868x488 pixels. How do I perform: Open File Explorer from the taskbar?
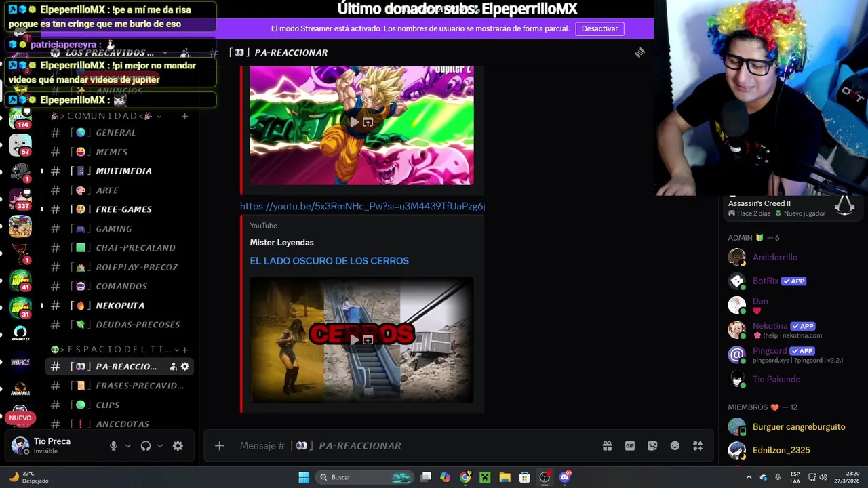(x=505, y=477)
